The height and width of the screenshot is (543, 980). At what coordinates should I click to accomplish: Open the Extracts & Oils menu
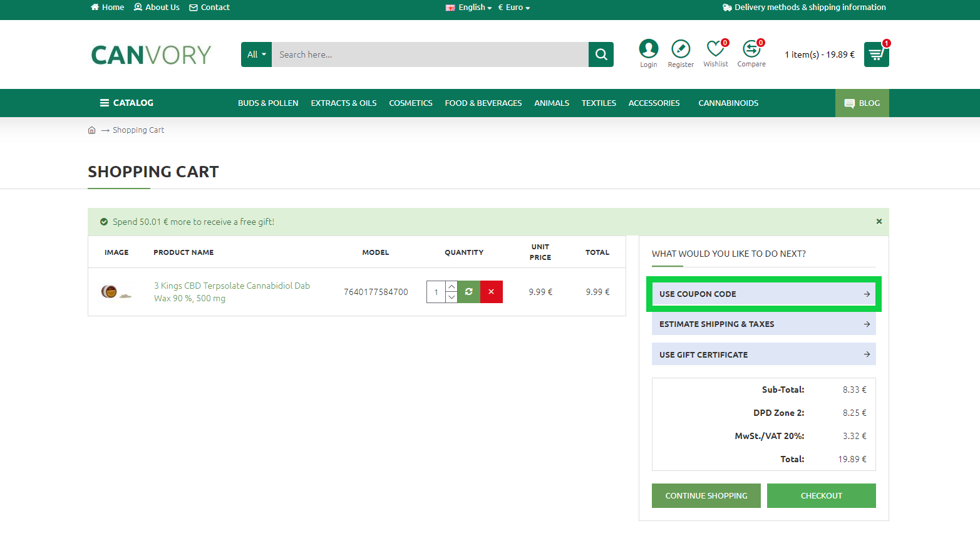point(344,103)
